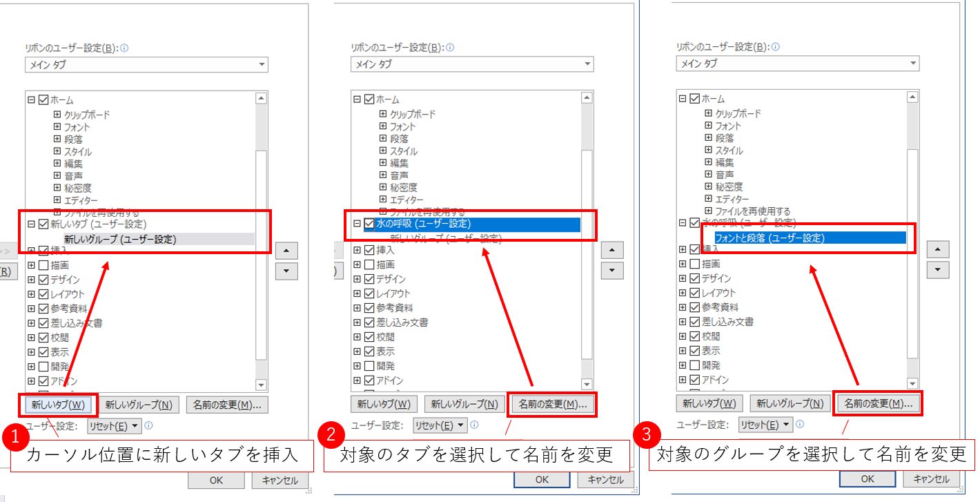Click scroll-down arrow of the right dialog's list
The width and height of the screenshot is (980, 502).
pyautogui.click(x=912, y=383)
